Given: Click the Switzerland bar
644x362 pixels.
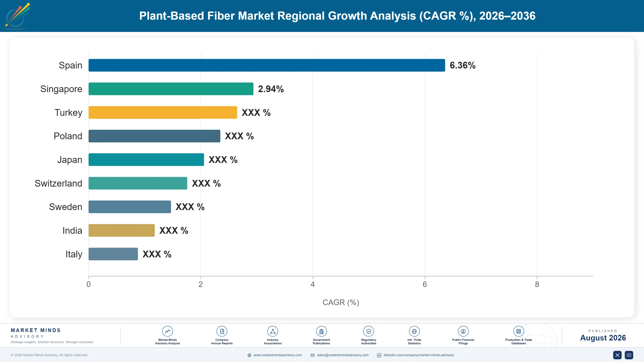Looking at the screenshot, I should [138, 183].
